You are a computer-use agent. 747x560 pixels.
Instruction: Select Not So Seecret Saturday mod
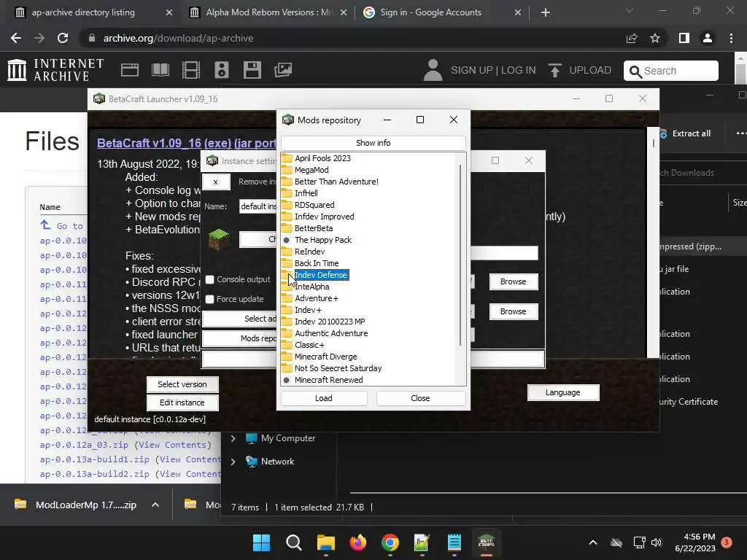point(338,368)
